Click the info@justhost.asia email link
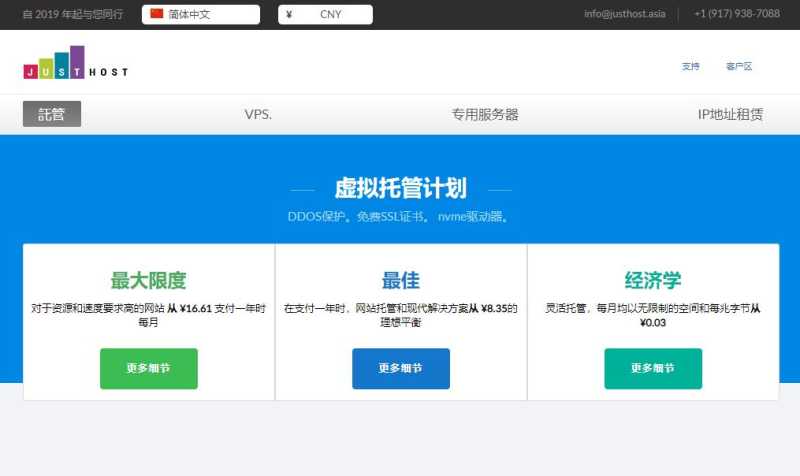Viewport: 800px width, 476px height. pos(626,14)
